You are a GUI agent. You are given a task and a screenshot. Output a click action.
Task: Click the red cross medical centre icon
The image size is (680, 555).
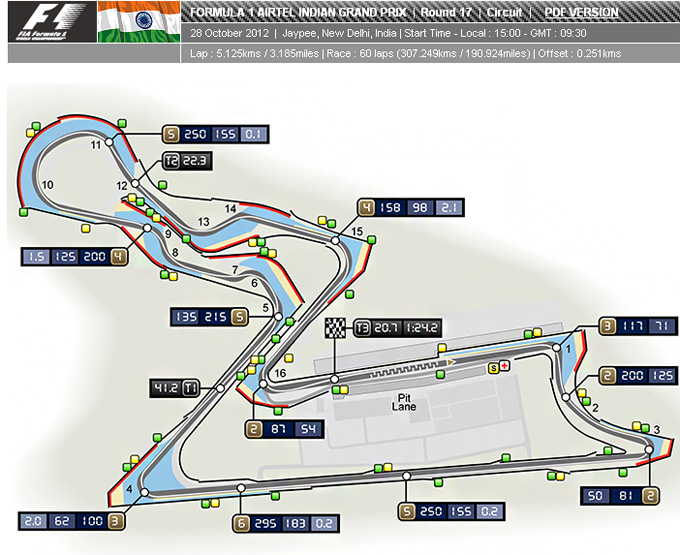click(504, 367)
